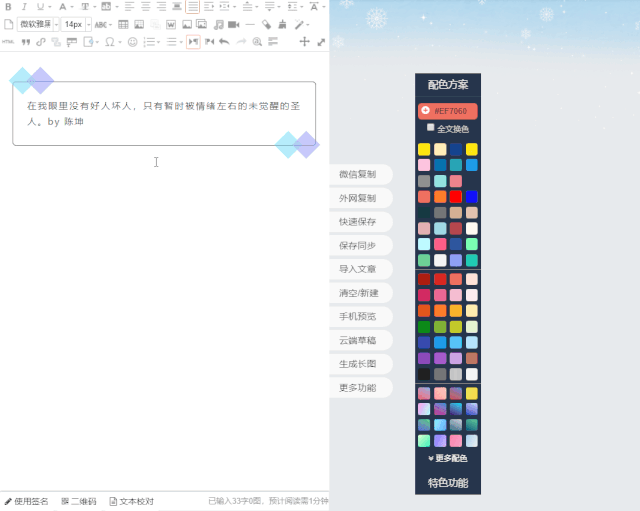
Task: Open 云端草稿 cloud drafts
Action: pyautogui.click(x=360, y=340)
